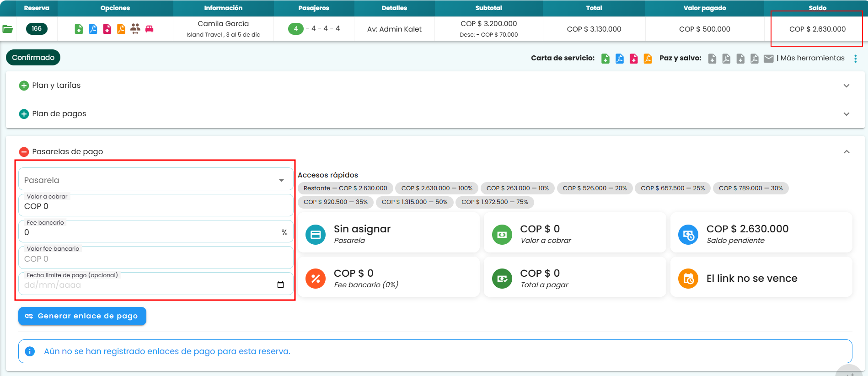This screenshot has width=868, height=376.
Task: Select quick access COP $ 263.000 — 10%
Action: (x=517, y=188)
